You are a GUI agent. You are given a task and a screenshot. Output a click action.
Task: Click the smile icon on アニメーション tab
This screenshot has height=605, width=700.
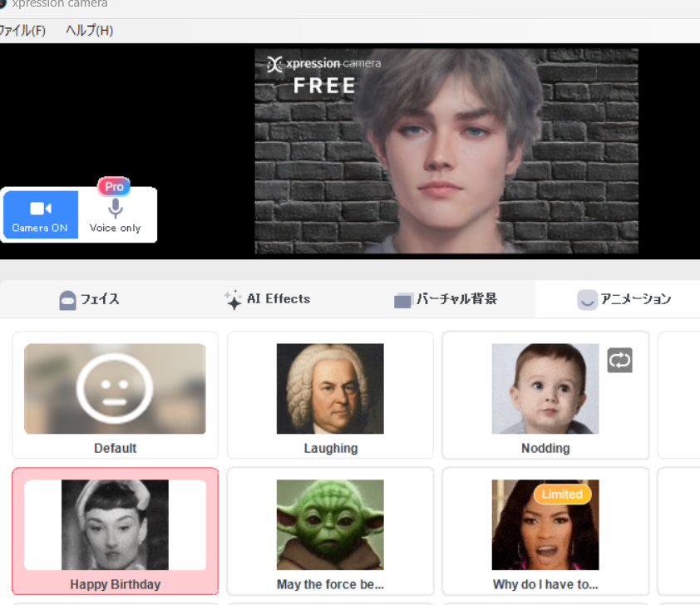587,299
